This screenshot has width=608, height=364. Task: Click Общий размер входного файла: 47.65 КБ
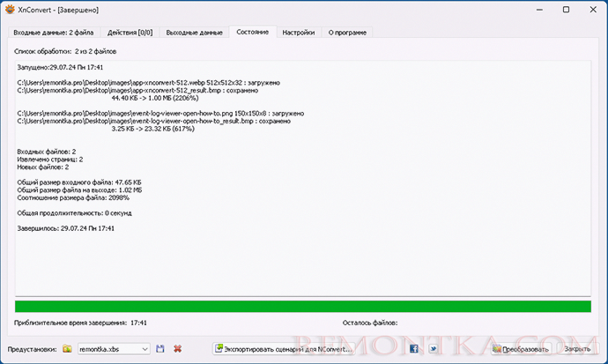coord(79,182)
